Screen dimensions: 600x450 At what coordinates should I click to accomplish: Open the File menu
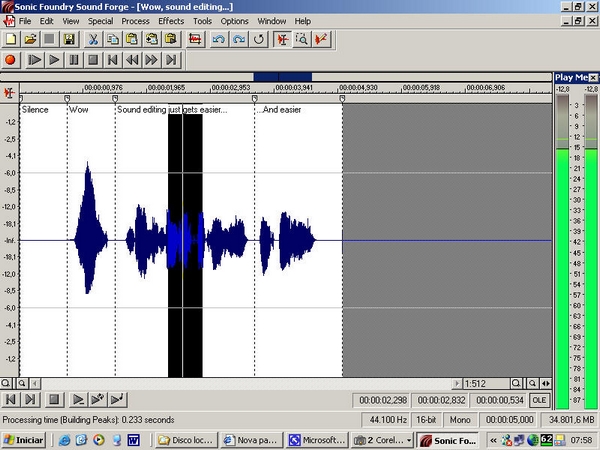(x=25, y=21)
